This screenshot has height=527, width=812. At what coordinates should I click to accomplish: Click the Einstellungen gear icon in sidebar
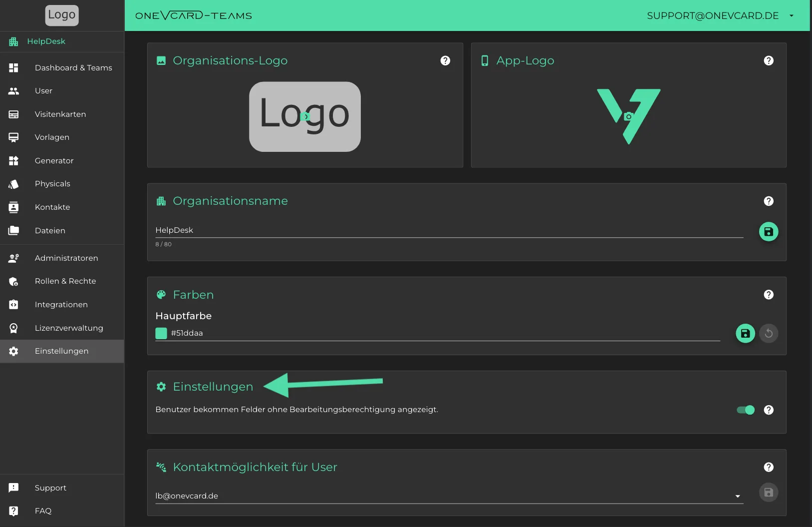[x=13, y=351]
